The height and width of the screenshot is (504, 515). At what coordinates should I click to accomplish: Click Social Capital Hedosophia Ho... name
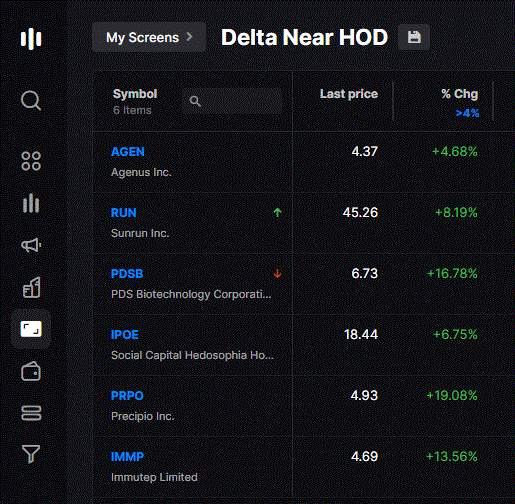point(192,355)
